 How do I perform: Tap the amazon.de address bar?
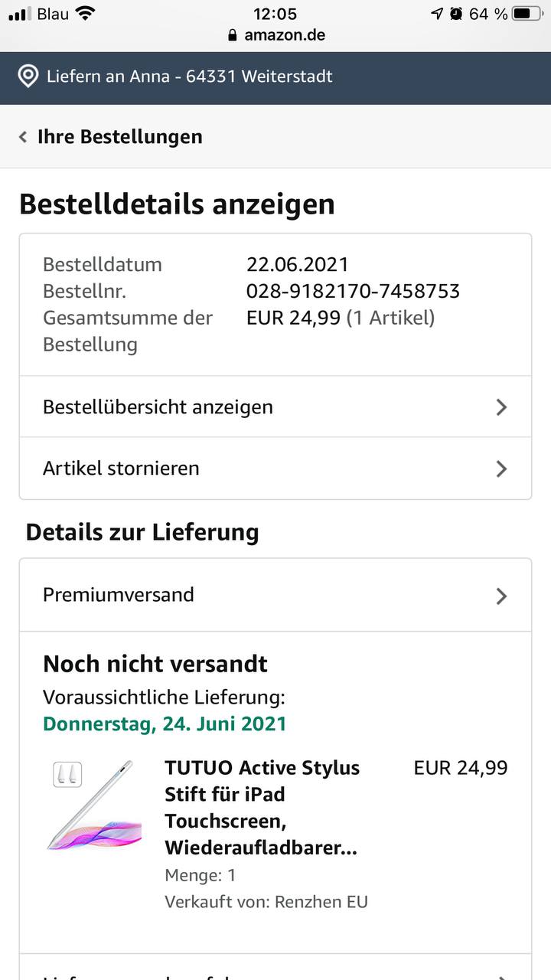(285, 35)
